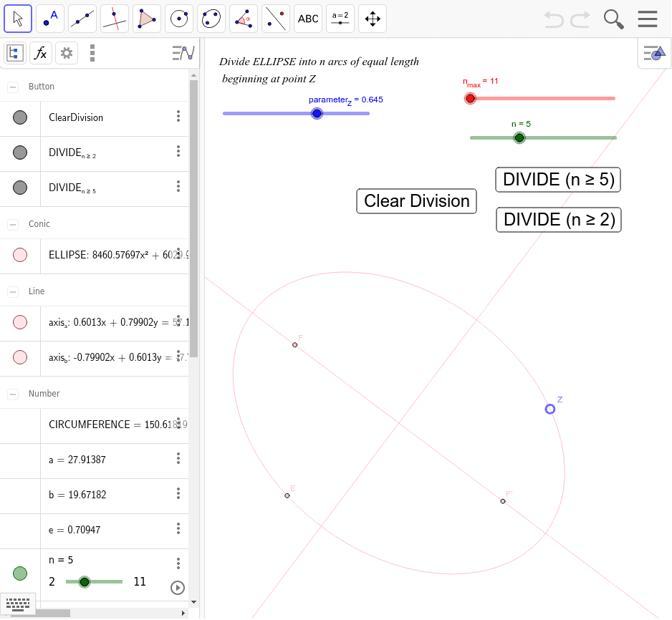Select the Perpendicular Line tool

pos(115,19)
